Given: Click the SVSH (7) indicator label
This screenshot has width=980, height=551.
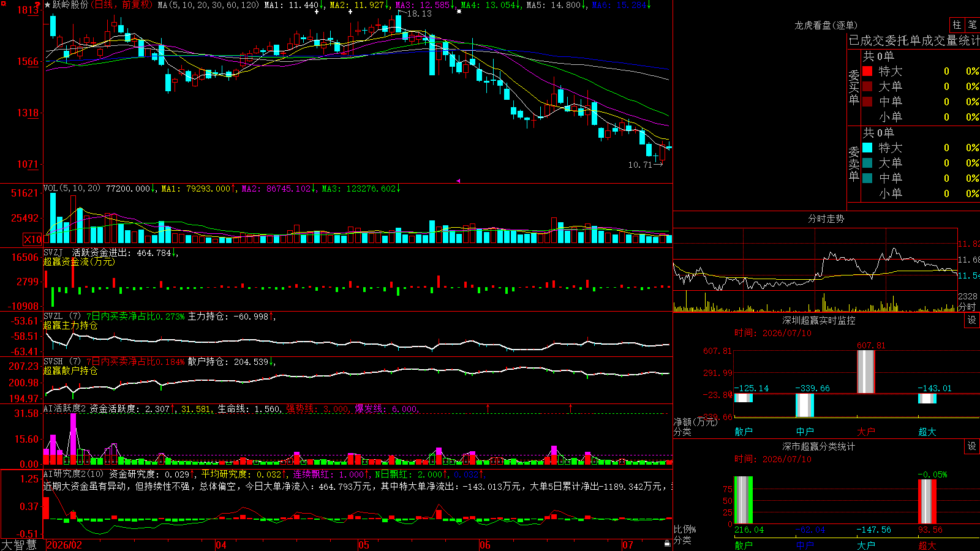Looking at the screenshot, I should 62,361.
